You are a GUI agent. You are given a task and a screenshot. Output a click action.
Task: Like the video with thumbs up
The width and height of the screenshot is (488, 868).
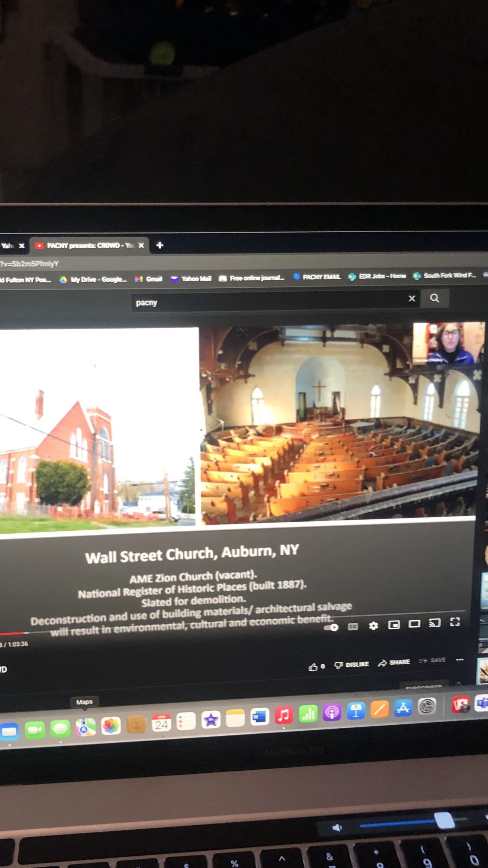point(317,667)
